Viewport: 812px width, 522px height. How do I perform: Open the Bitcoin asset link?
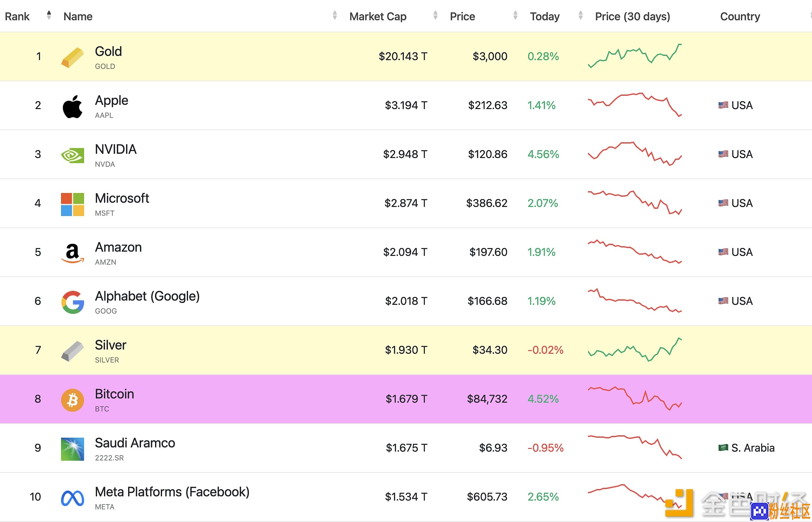point(114,394)
